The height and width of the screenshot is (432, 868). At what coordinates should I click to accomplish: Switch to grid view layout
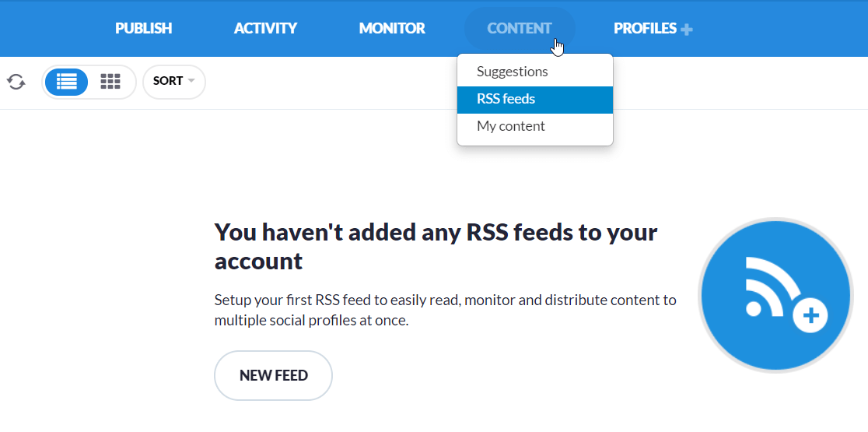coord(110,82)
